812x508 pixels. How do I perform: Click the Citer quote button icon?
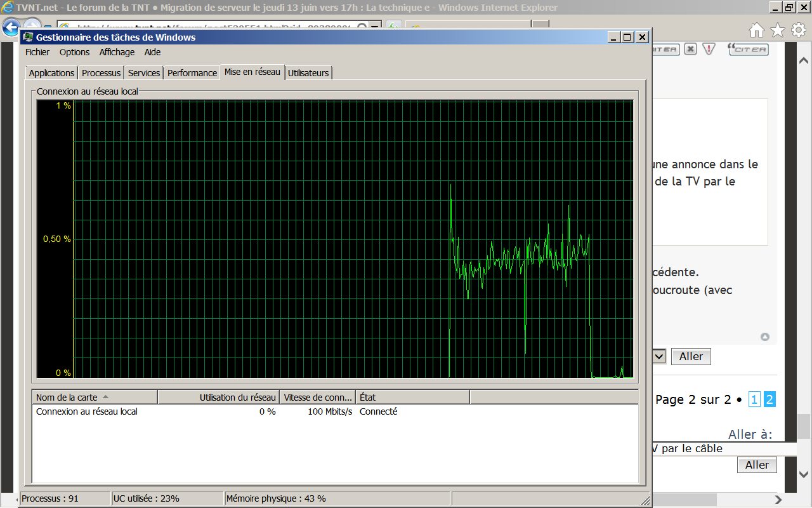(x=748, y=49)
